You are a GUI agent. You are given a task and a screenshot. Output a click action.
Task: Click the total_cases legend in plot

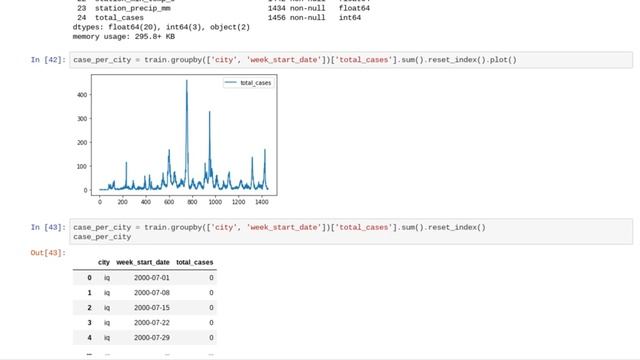(249, 83)
